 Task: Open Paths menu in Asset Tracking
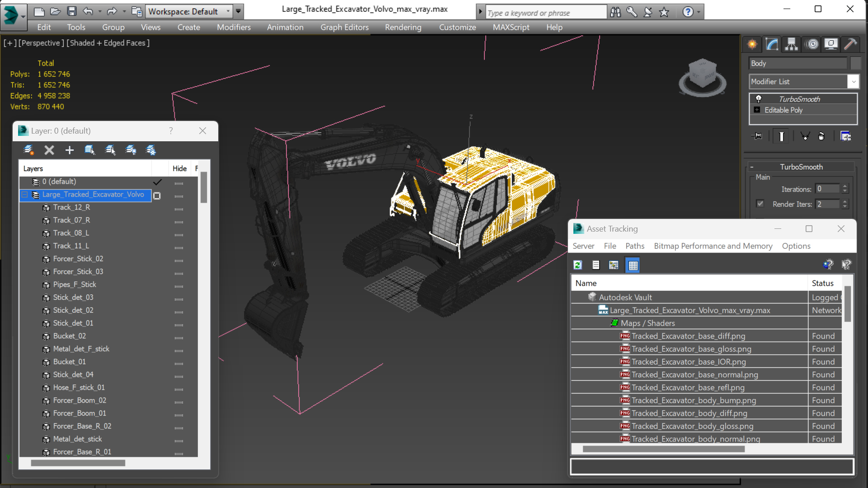635,246
